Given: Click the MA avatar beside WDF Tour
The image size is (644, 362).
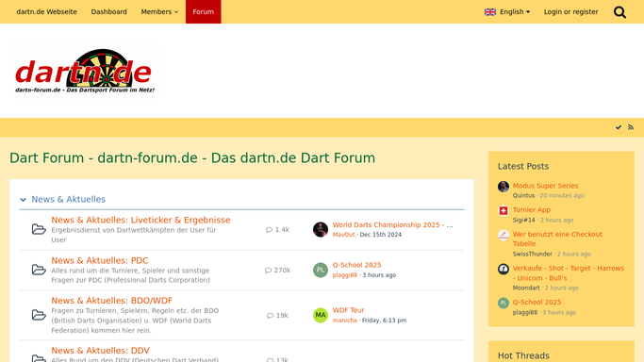Looking at the screenshot, I should [321, 315].
